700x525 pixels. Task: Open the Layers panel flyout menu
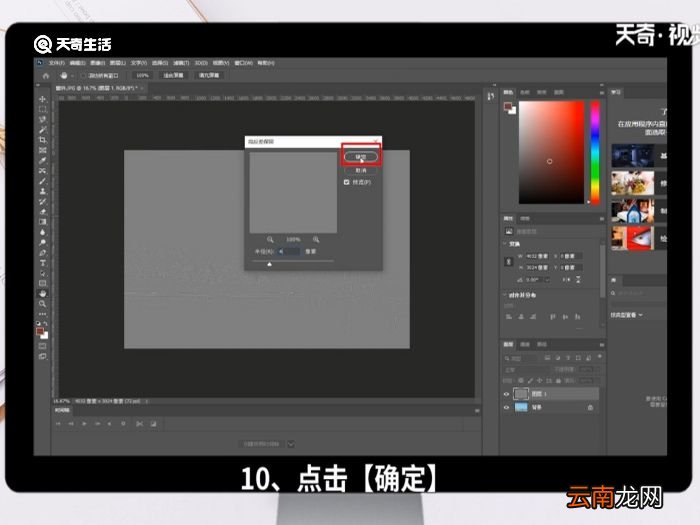(x=601, y=345)
